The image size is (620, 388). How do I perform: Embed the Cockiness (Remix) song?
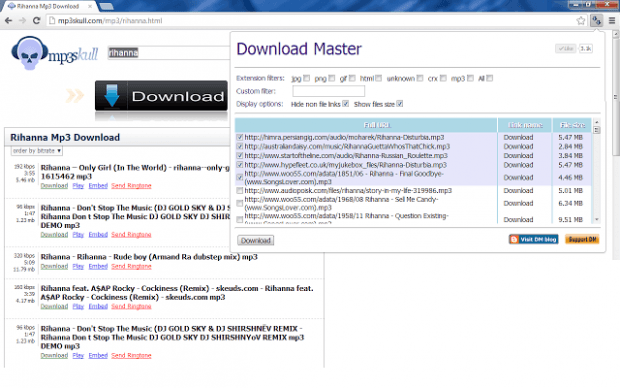(98, 306)
